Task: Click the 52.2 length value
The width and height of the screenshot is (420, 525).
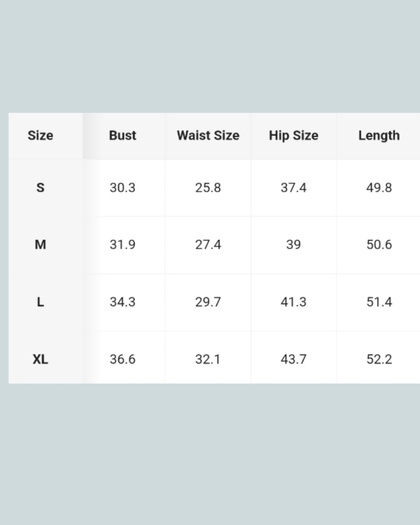Action: 379,359
